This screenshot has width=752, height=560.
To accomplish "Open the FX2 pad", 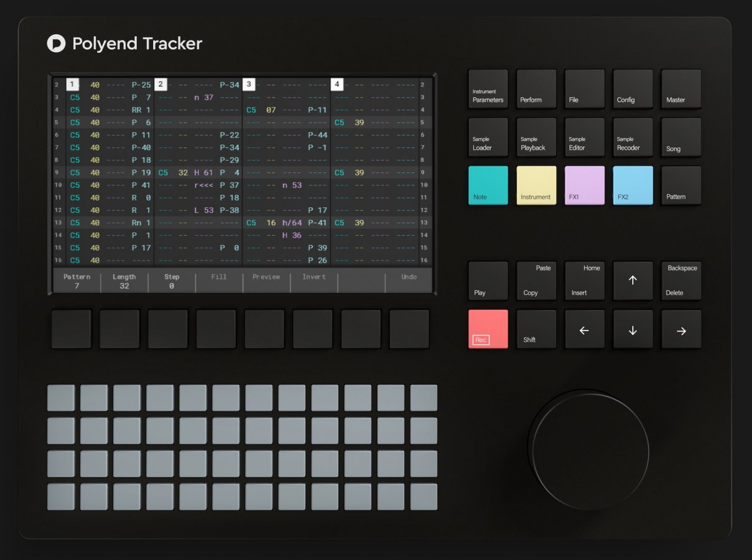I will [633, 185].
